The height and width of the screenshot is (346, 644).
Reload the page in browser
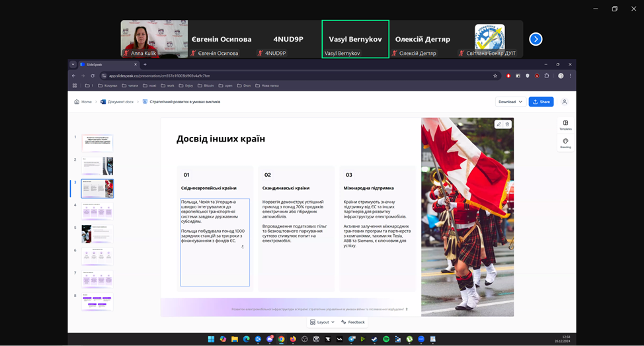93,76
